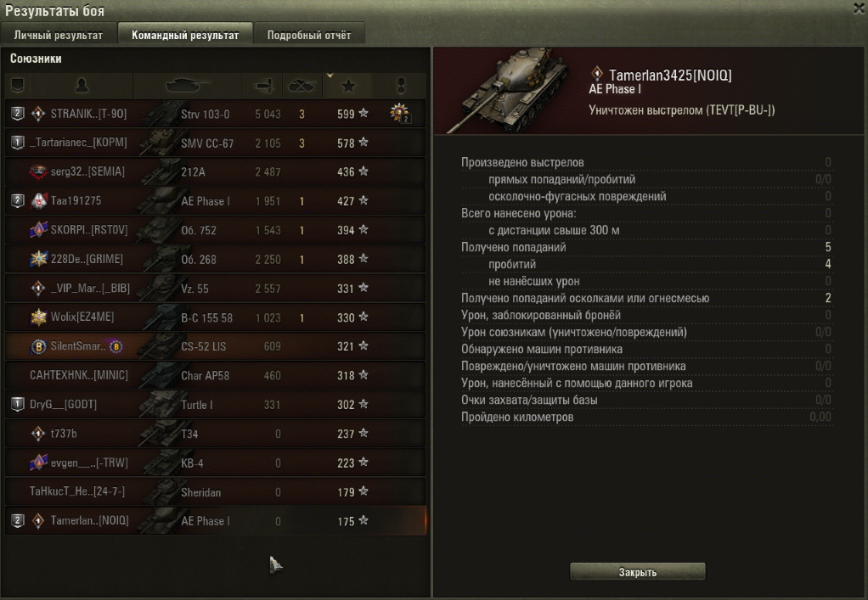Click the rank badge next to serg32..[SEMIA]
Screen dimensions: 868x600
pos(38,172)
